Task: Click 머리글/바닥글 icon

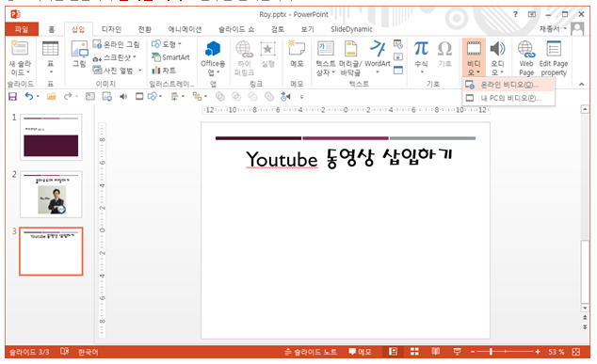Action: point(350,50)
